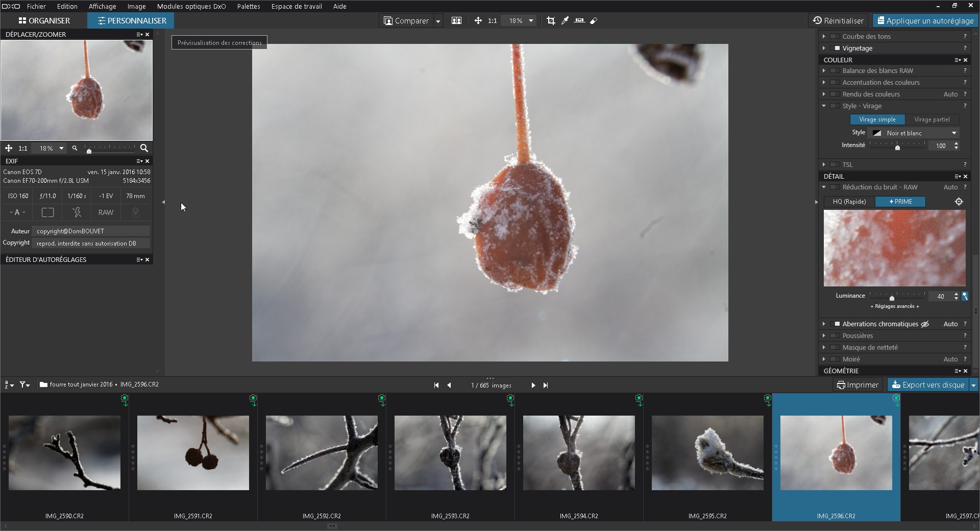Viewport: 980px width, 531px height.
Task: Click Export vers disque button
Action: click(x=928, y=385)
